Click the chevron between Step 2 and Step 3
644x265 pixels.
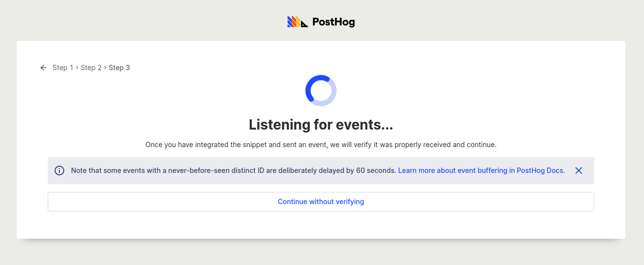105,68
